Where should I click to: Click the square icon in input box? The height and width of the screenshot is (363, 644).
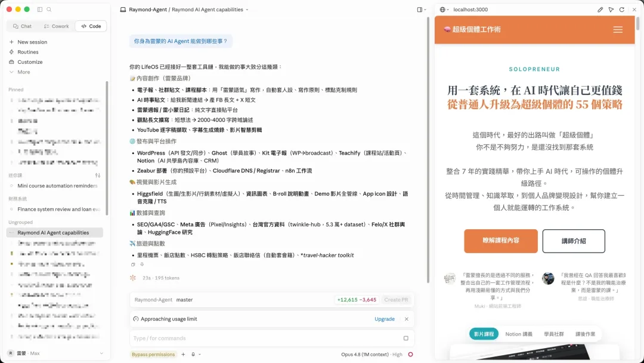click(x=406, y=339)
